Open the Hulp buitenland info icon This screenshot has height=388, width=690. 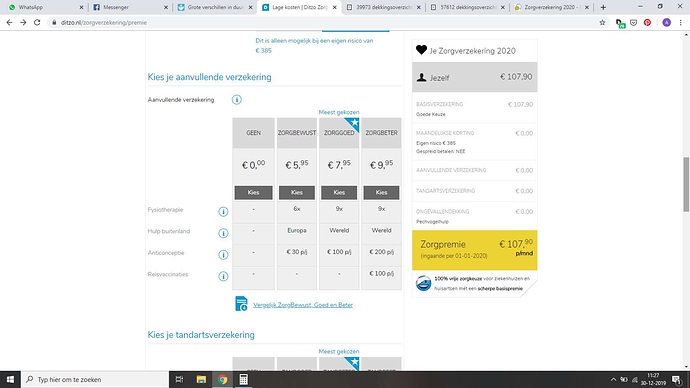[x=224, y=233]
